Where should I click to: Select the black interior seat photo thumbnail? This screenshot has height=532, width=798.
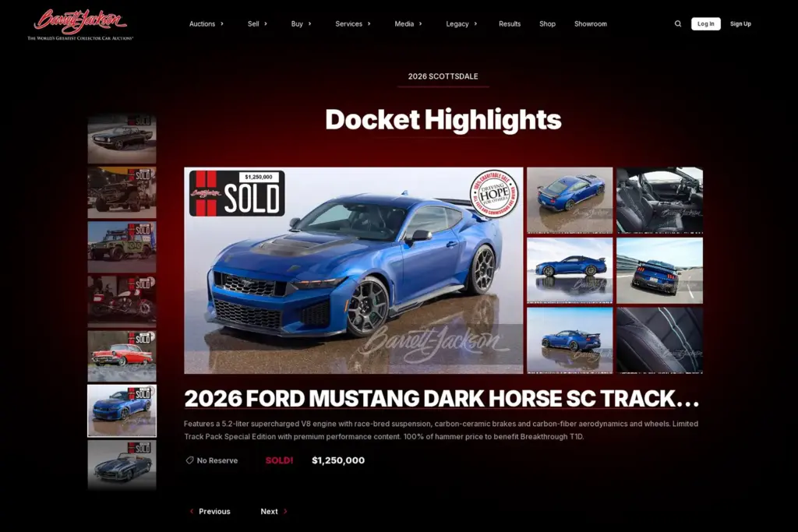tap(659, 200)
